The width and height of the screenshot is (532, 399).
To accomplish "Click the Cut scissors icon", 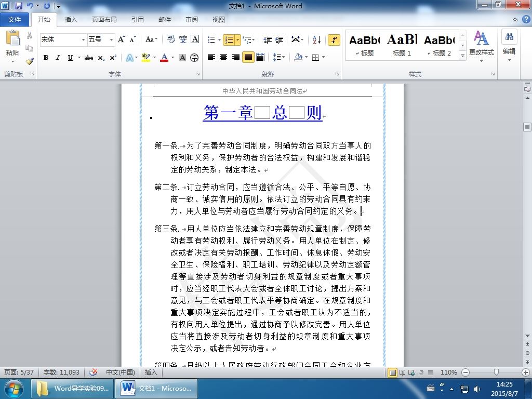I will click(x=30, y=35).
